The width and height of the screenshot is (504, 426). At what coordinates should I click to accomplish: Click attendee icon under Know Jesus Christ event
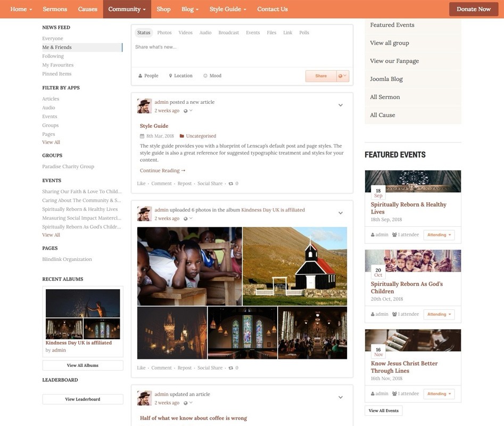[394, 394]
